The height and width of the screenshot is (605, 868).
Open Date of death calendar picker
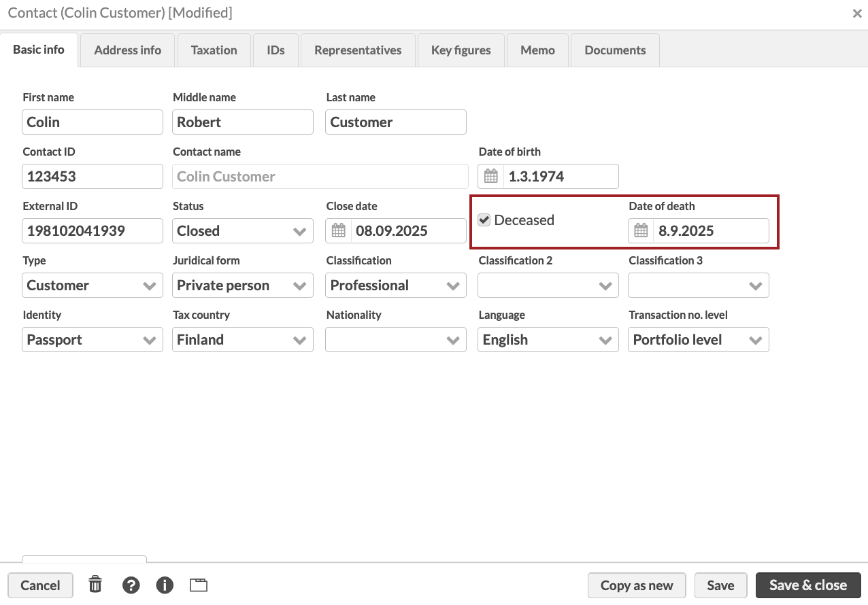(x=641, y=230)
